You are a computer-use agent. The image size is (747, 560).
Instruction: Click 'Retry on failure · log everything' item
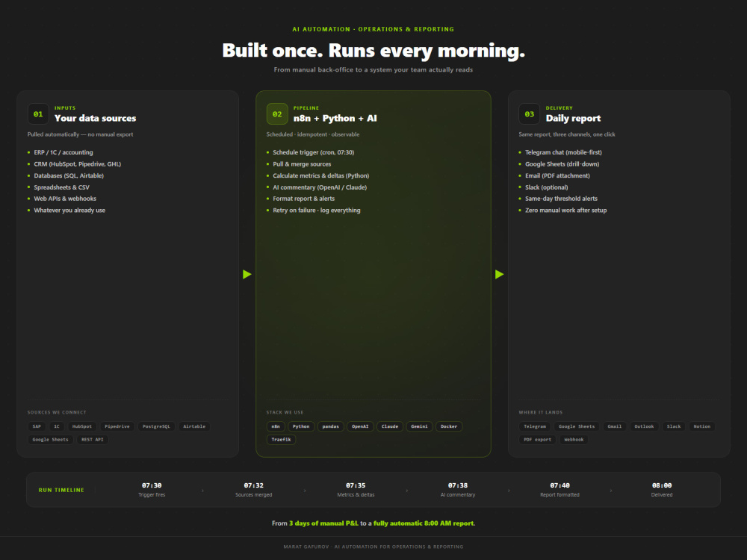pyautogui.click(x=316, y=210)
